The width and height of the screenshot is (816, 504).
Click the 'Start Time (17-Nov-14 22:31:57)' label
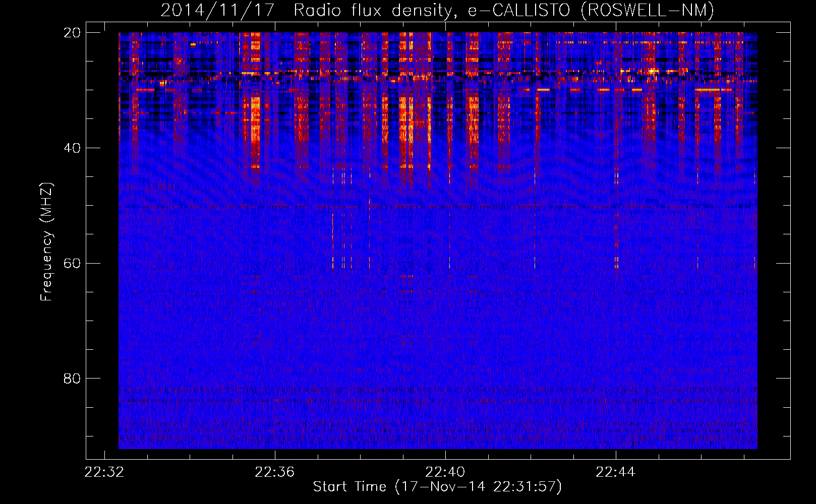[x=437, y=487]
